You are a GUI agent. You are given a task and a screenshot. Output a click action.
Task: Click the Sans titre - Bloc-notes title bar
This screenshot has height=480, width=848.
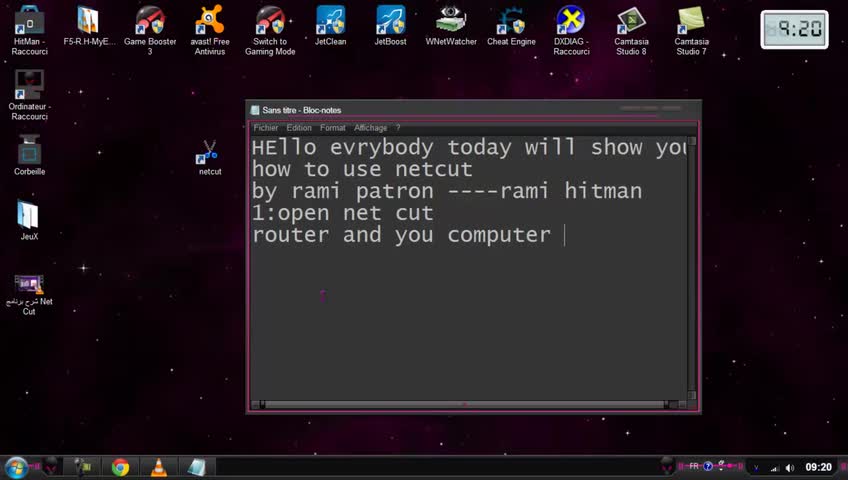[x=474, y=110]
